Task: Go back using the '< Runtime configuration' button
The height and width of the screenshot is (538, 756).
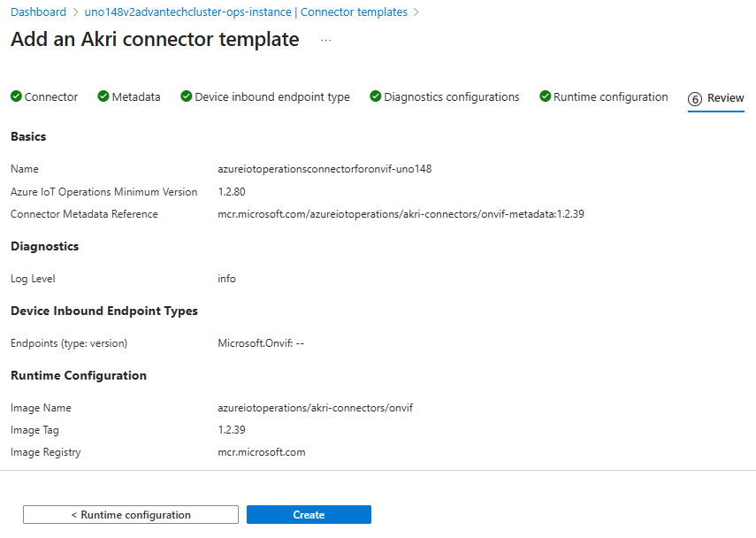Action: pos(131,515)
